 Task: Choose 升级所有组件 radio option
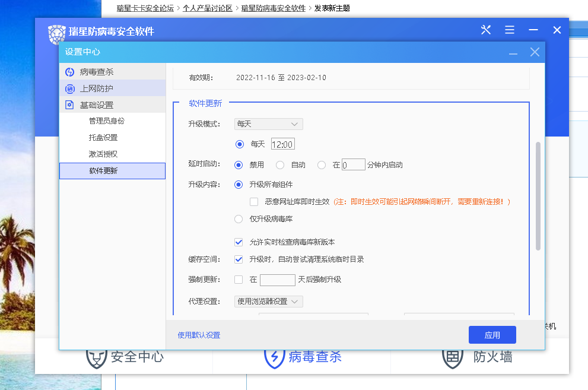239,185
